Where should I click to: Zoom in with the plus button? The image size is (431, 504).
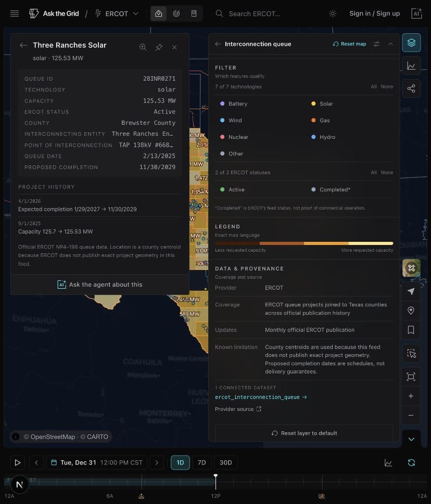tap(411, 396)
